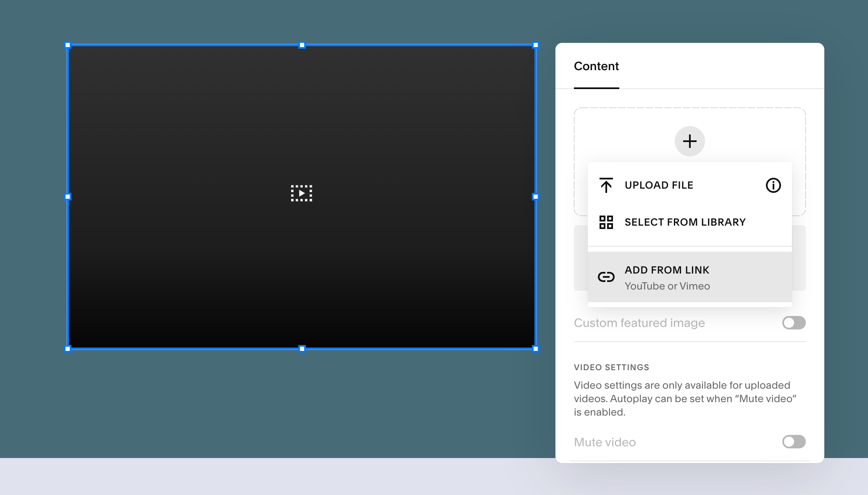Select Add From Link option
The height and width of the screenshot is (495, 868).
click(667, 270)
